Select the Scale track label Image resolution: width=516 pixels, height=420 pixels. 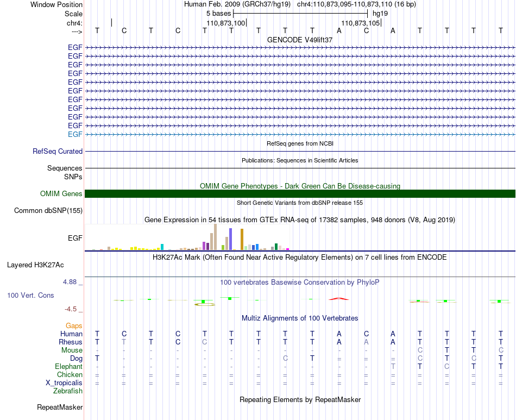tap(73, 14)
